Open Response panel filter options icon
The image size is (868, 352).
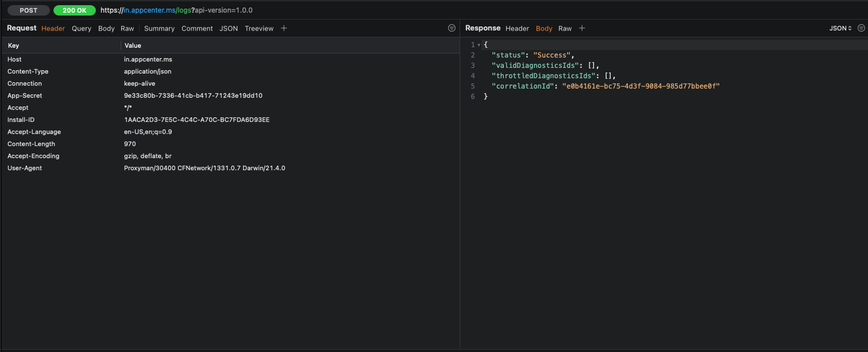tap(861, 28)
